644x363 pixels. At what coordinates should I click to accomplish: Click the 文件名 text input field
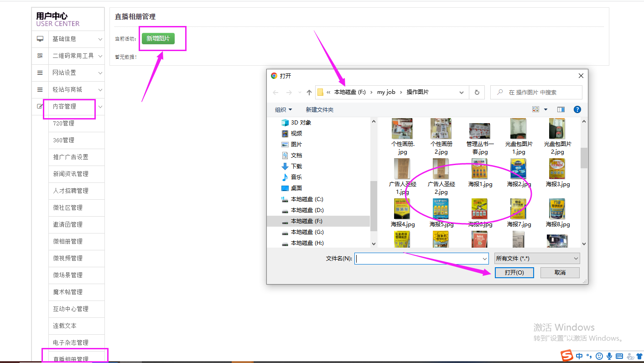click(417, 259)
